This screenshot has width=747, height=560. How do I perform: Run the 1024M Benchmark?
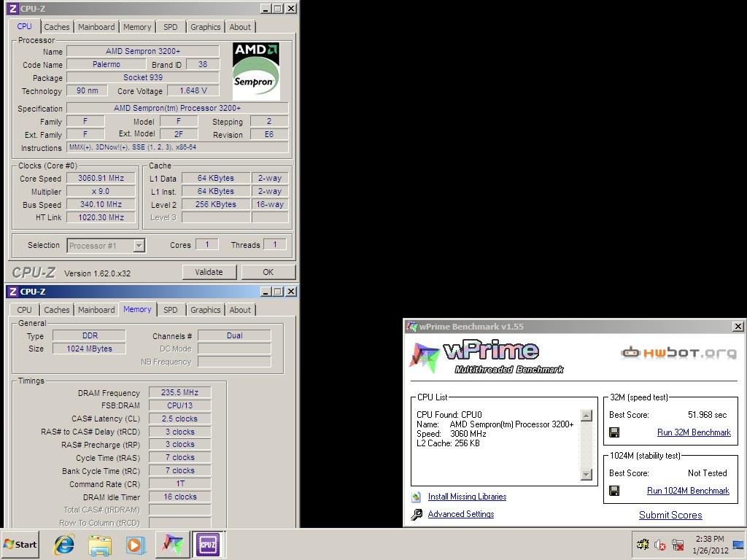688,491
